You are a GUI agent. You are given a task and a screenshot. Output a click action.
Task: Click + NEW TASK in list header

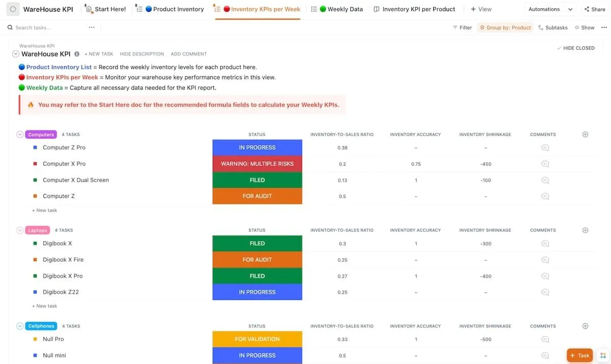tap(99, 54)
